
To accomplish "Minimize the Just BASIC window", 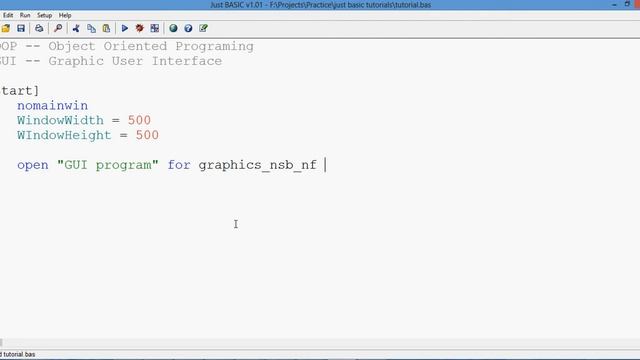I will pyautogui.click(x=614, y=4).
